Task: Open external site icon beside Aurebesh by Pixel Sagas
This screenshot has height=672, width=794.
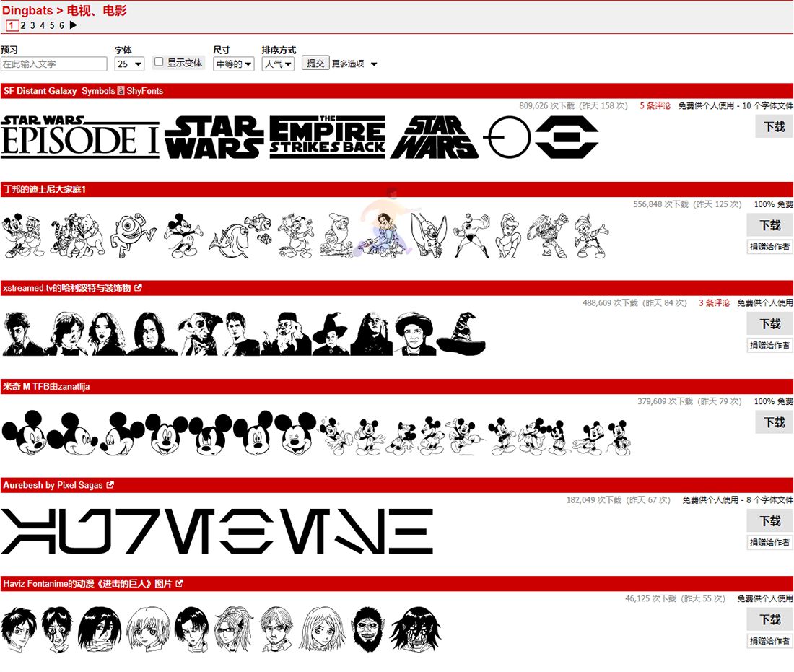Action: tap(110, 484)
